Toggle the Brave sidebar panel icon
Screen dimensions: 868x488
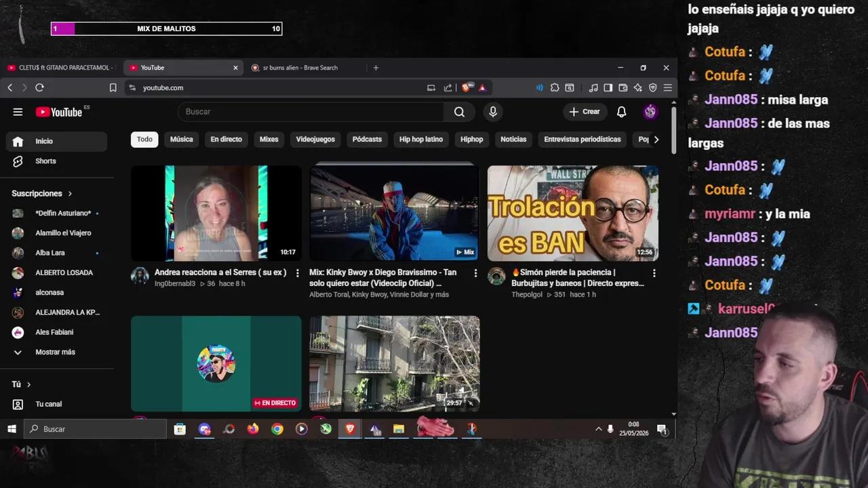608,87
